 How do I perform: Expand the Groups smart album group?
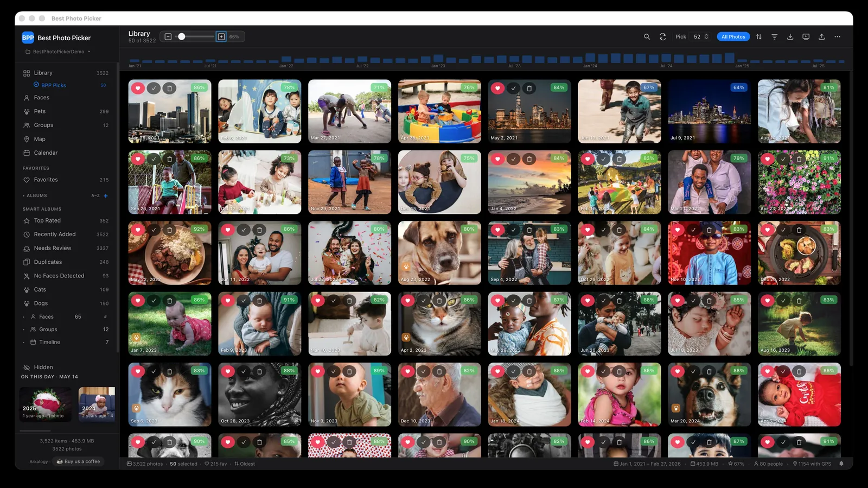pyautogui.click(x=24, y=329)
